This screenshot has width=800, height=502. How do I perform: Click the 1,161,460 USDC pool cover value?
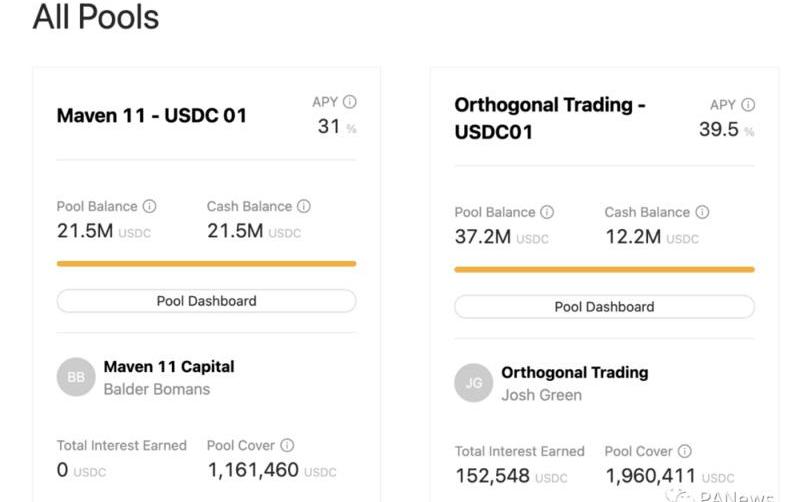(x=271, y=470)
